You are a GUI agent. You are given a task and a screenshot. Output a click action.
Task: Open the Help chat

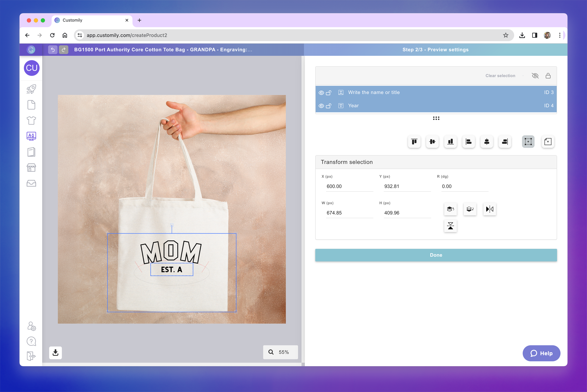point(542,353)
